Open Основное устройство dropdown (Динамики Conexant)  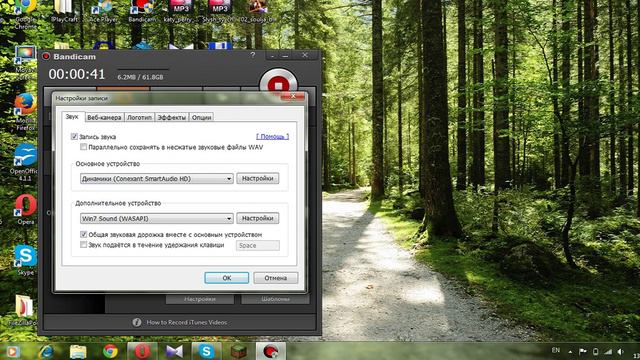pyautogui.click(x=157, y=178)
